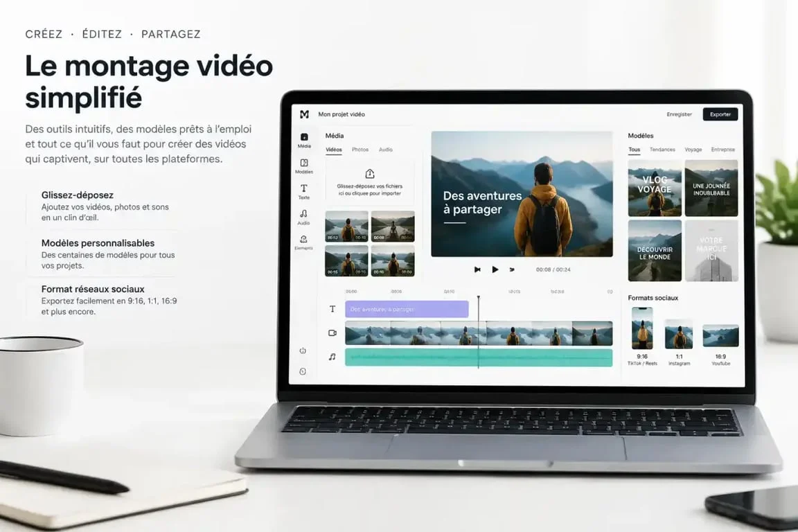The image size is (798, 532).
Task: Select the Entreprise filter tab under Modèles
Action: coord(723,150)
